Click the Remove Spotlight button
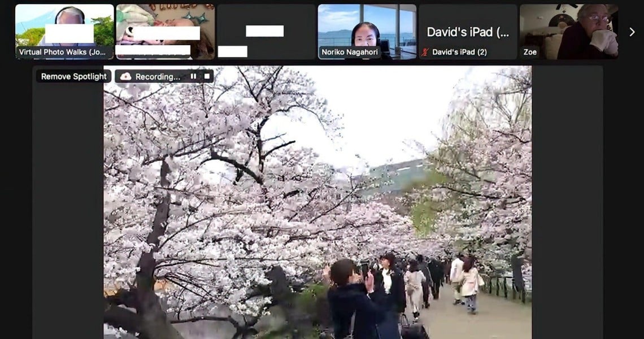 coord(73,76)
